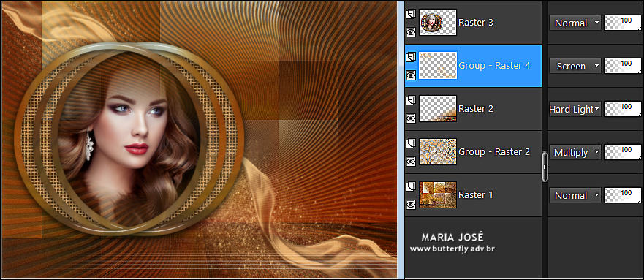This screenshot has height=280, width=644.
Task: Select the Raster 1 layer name
Action: point(476,195)
